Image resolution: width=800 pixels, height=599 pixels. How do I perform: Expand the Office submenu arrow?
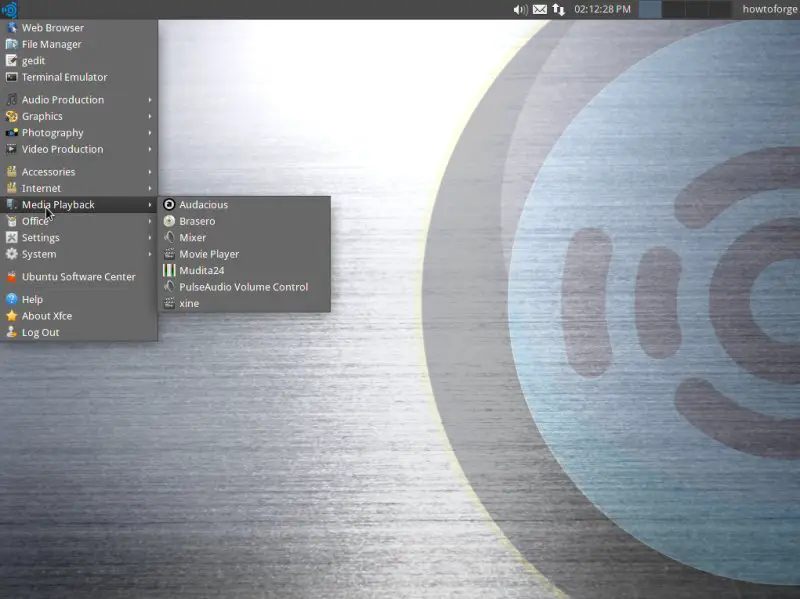(150, 221)
